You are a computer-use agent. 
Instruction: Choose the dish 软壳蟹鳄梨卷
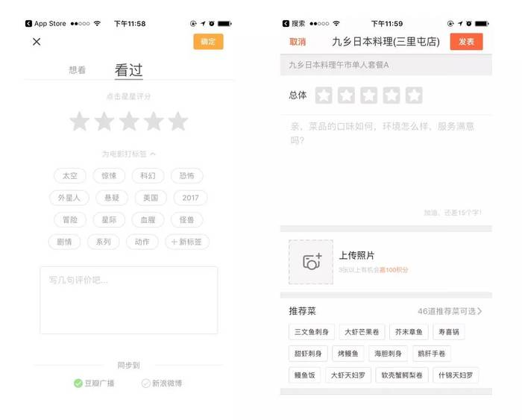click(x=402, y=375)
